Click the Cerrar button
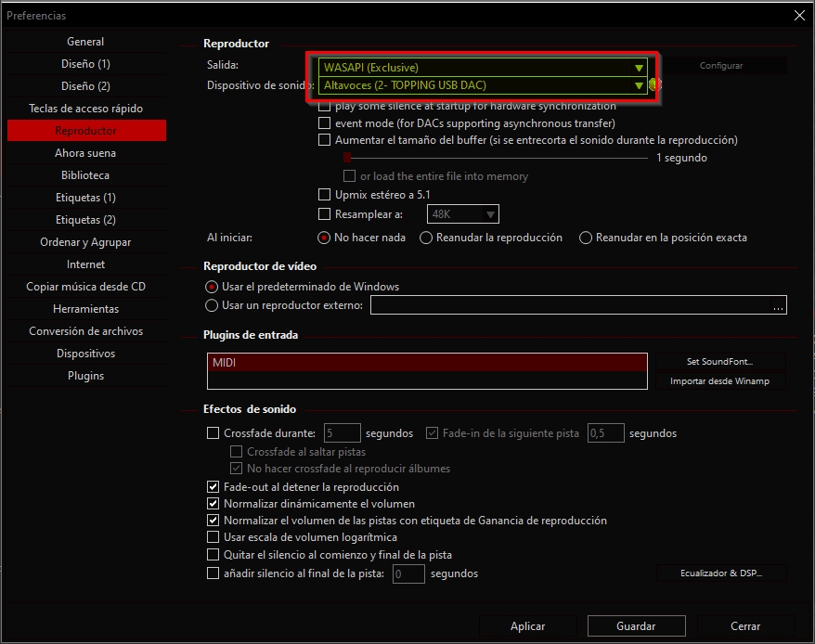This screenshot has width=815, height=644. click(x=745, y=626)
